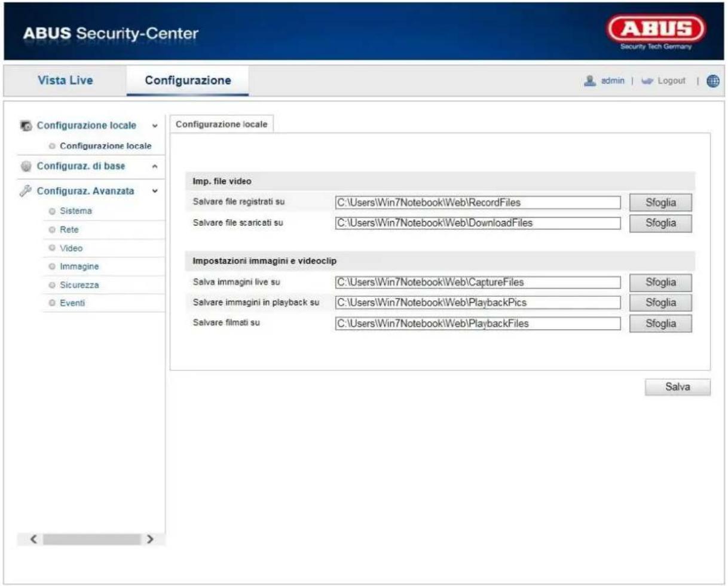Click the Logout arrow icon

(647, 81)
